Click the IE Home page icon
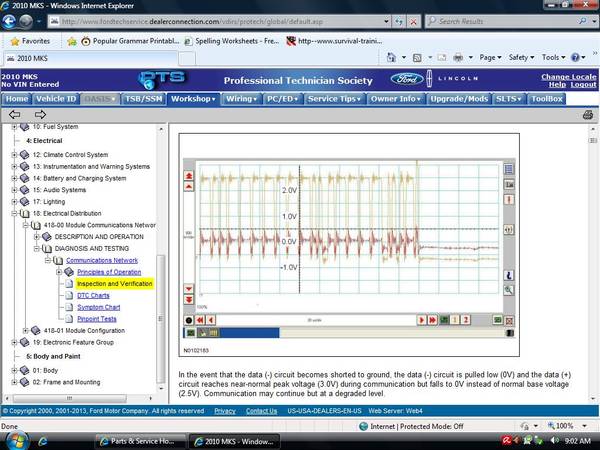Image resolution: width=600 pixels, height=450 pixels. click(391, 57)
